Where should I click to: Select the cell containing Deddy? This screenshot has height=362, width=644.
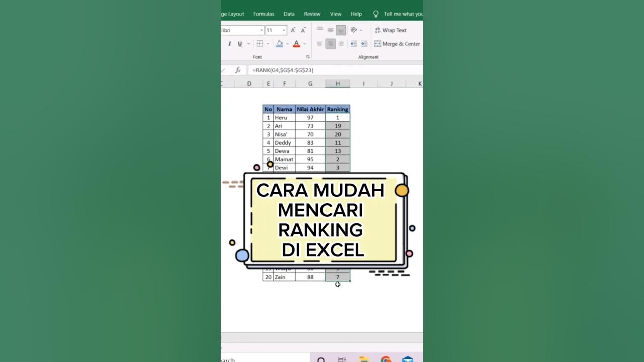284,143
